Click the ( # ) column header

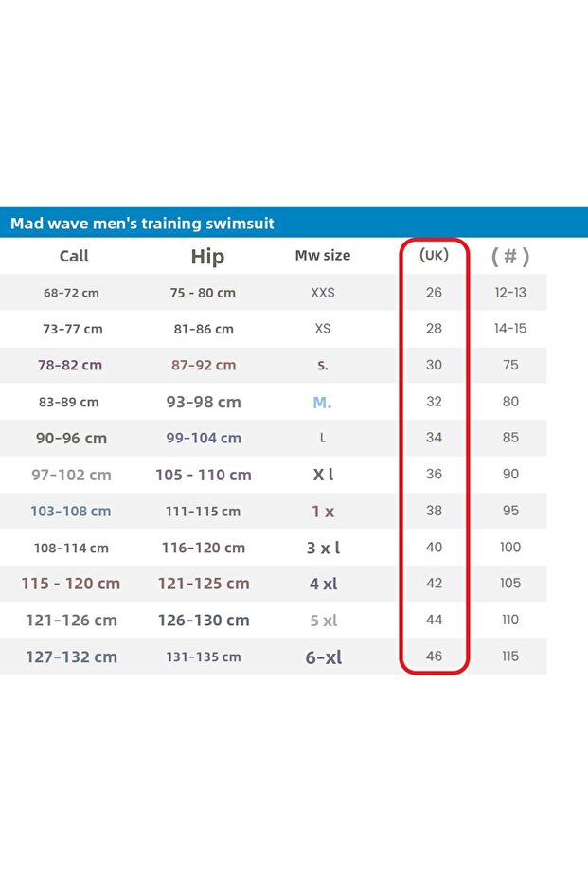510,256
